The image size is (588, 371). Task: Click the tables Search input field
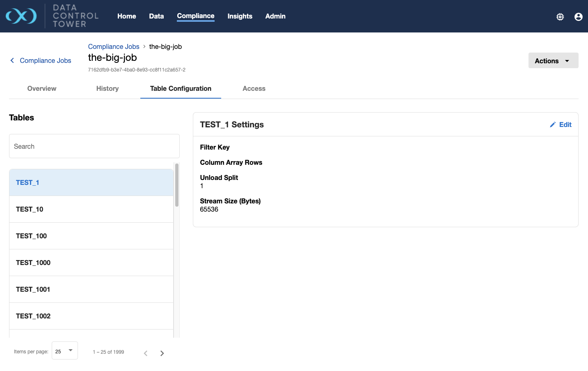[x=94, y=146]
